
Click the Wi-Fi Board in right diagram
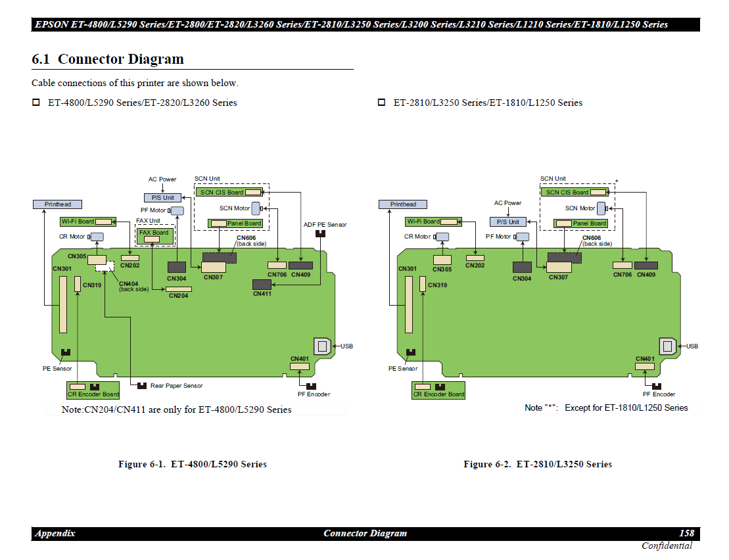(433, 222)
